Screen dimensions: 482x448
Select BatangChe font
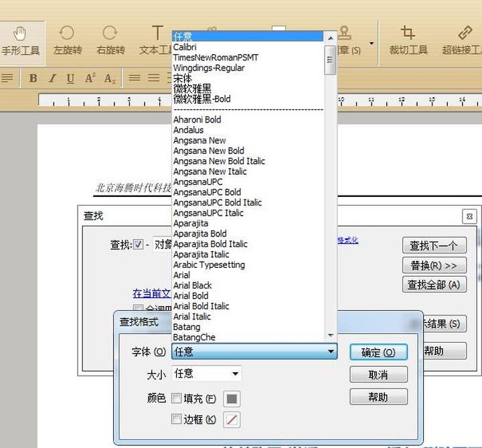[248, 338]
